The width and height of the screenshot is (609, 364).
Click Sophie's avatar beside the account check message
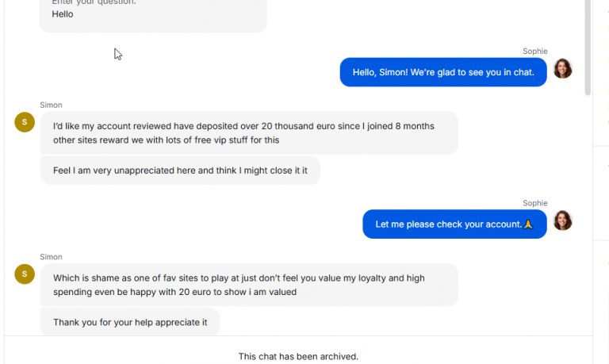tap(562, 220)
